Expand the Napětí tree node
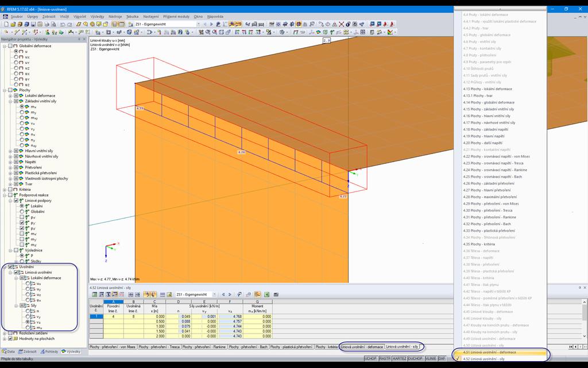This screenshot has height=368, width=588. click(10, 162)
